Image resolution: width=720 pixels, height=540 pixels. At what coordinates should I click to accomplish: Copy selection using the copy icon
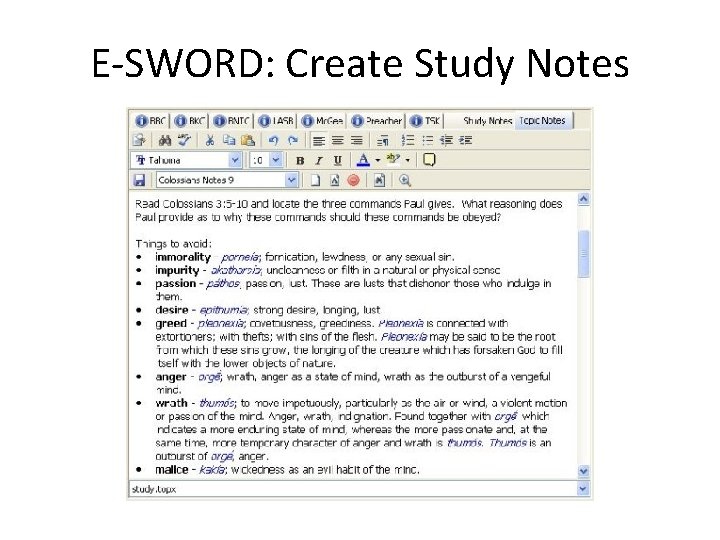click(x=229, y=140)
